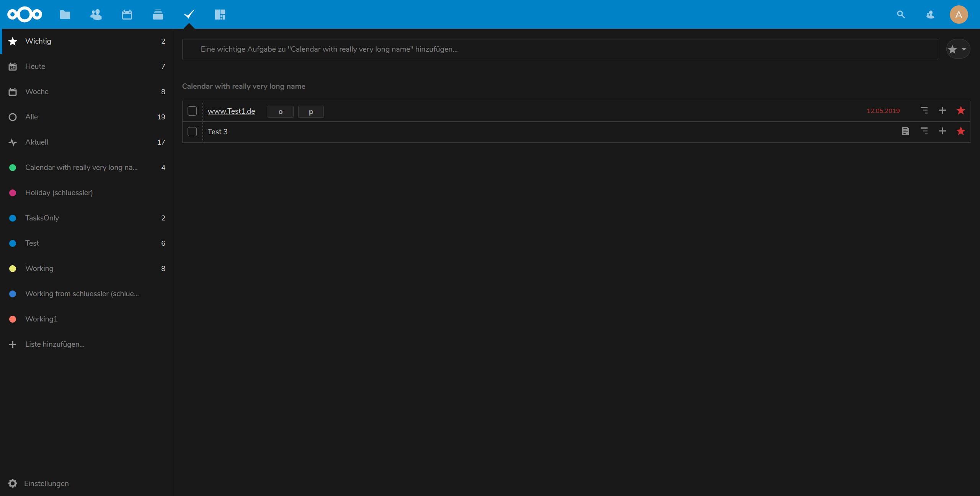The image size is (980, 496).
Task: Add subtask to www.Test1.de with plus
Action: [942, 111]
